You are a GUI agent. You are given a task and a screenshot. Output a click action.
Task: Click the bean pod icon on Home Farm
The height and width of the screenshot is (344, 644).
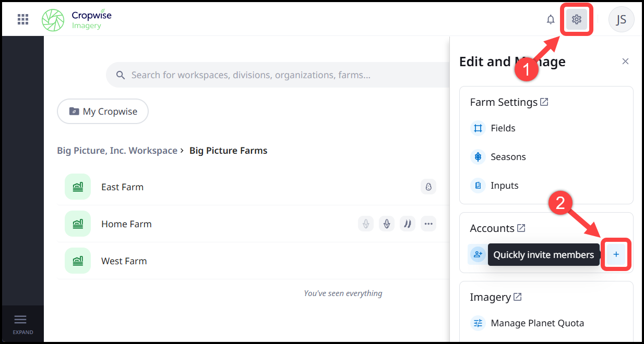(407, 224)
